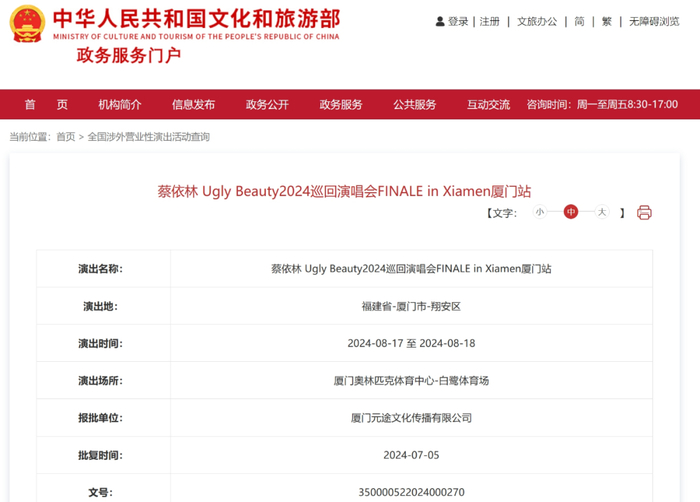Open the 互动交流 menu item
This screenshot has width=700, height=502.
coord(488,105)
